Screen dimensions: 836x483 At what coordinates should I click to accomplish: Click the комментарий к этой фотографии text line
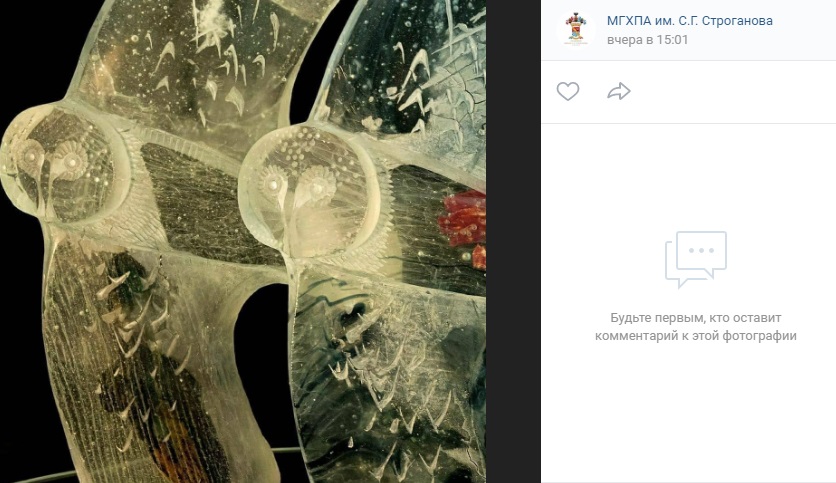(x=696, y=336)
